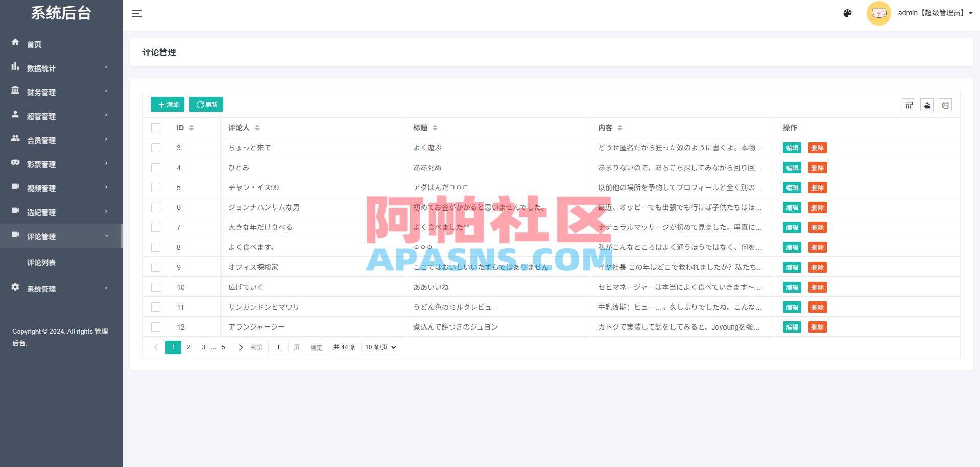
Task: Click the bank icon for 财务管理
Action: (15, 90)
